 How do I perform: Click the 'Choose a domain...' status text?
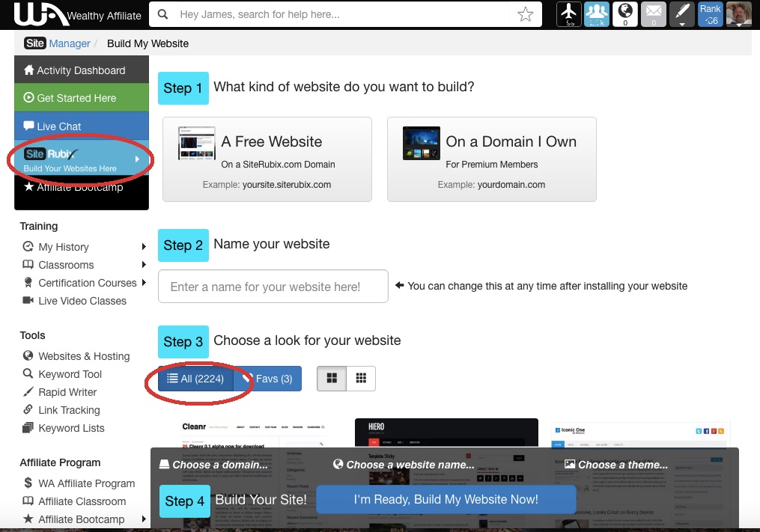click(220, 465)
